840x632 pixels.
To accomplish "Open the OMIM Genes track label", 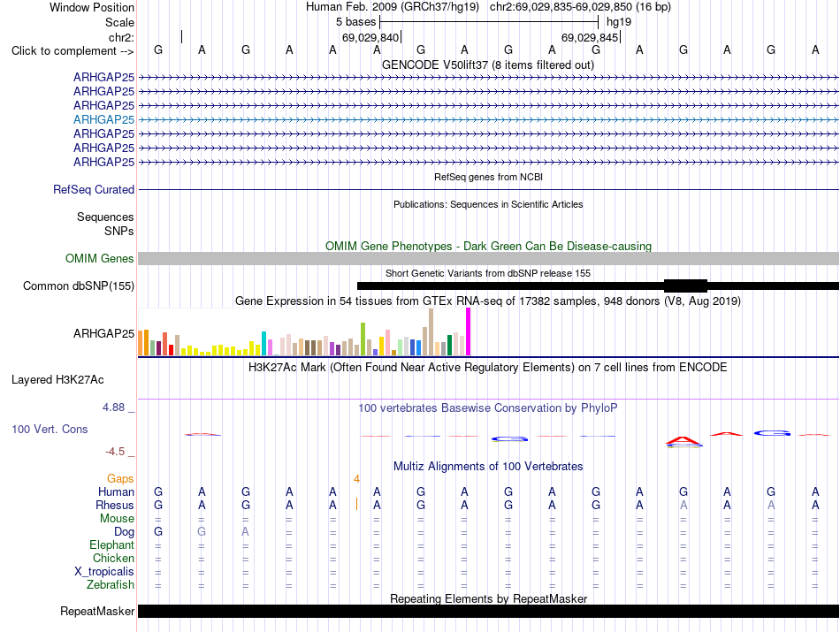I will 100,259.
